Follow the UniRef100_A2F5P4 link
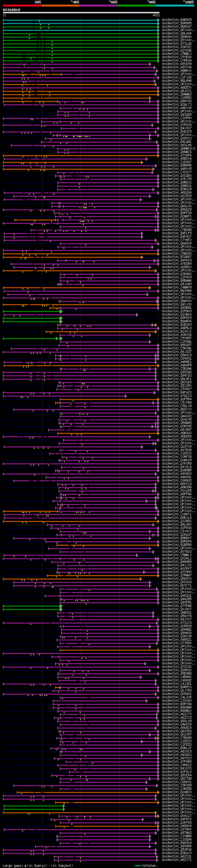 tap(177, 399)
